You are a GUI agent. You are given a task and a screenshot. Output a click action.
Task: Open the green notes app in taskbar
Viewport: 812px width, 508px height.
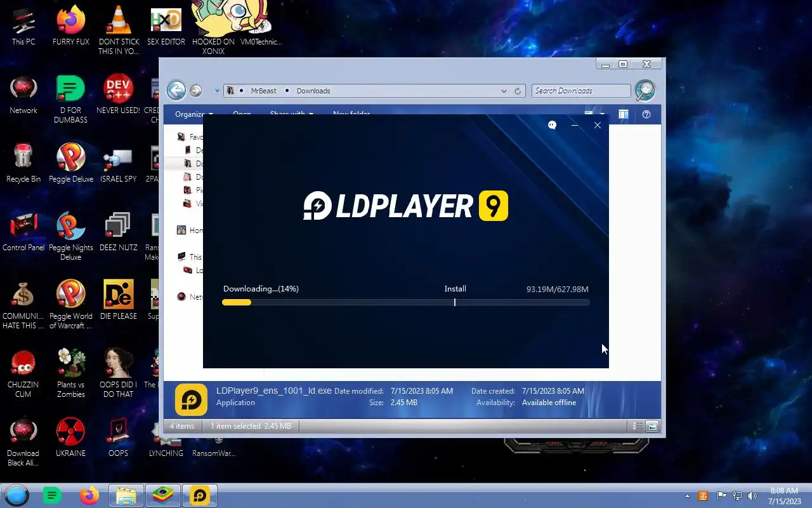pos(52,495)
